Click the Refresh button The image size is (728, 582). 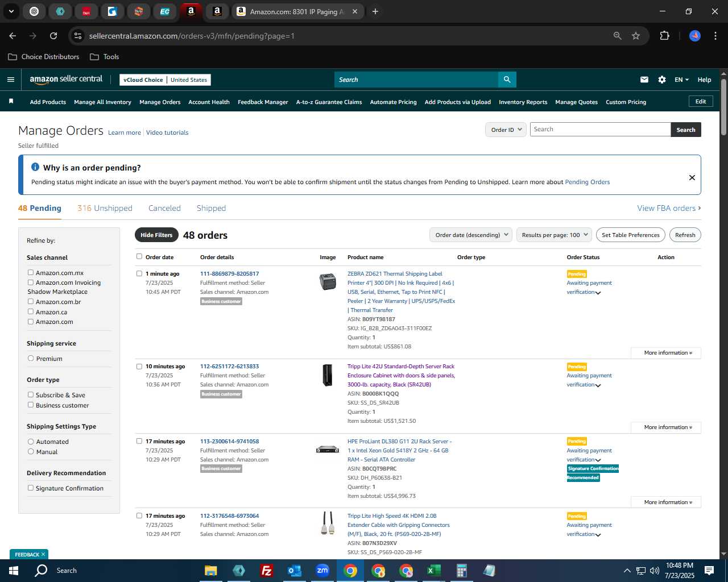click(x=685, y=235)
